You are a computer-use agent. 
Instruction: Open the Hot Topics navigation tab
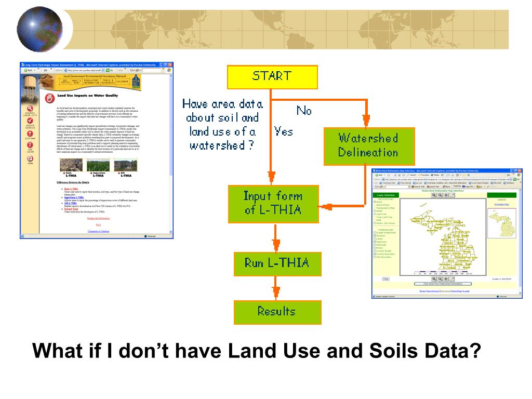point(65,82)
